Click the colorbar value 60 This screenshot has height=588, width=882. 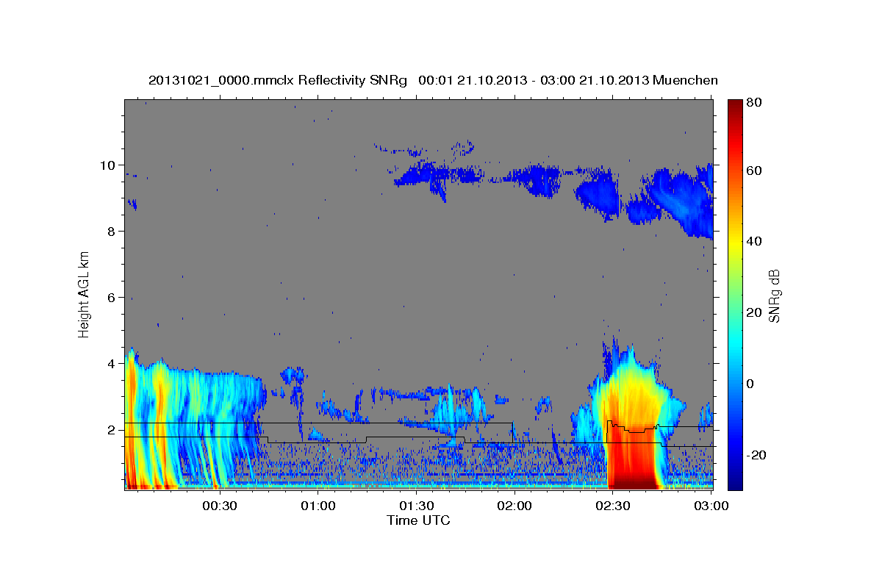point(753,171)
